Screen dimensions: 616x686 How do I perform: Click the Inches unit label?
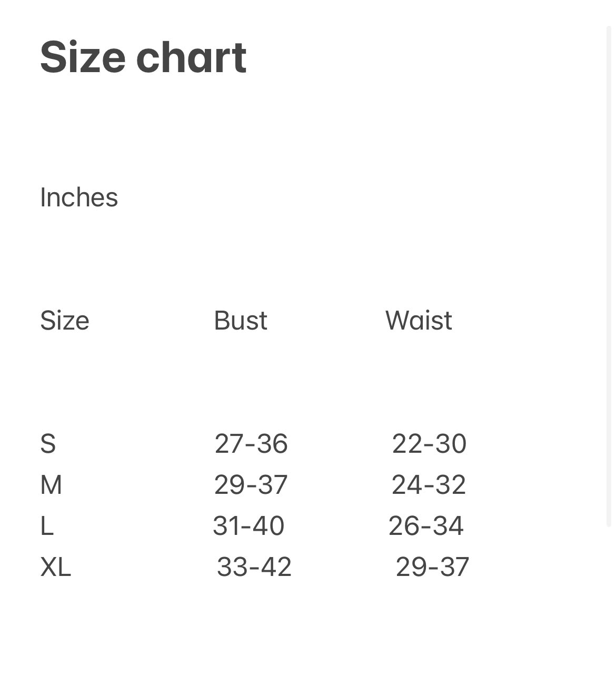(79, 198)
